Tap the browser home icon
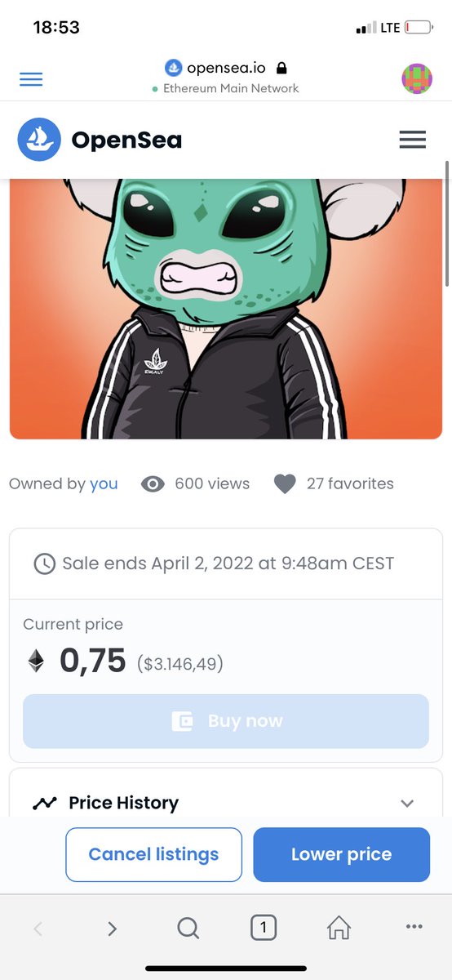 (x=339, y=927)
